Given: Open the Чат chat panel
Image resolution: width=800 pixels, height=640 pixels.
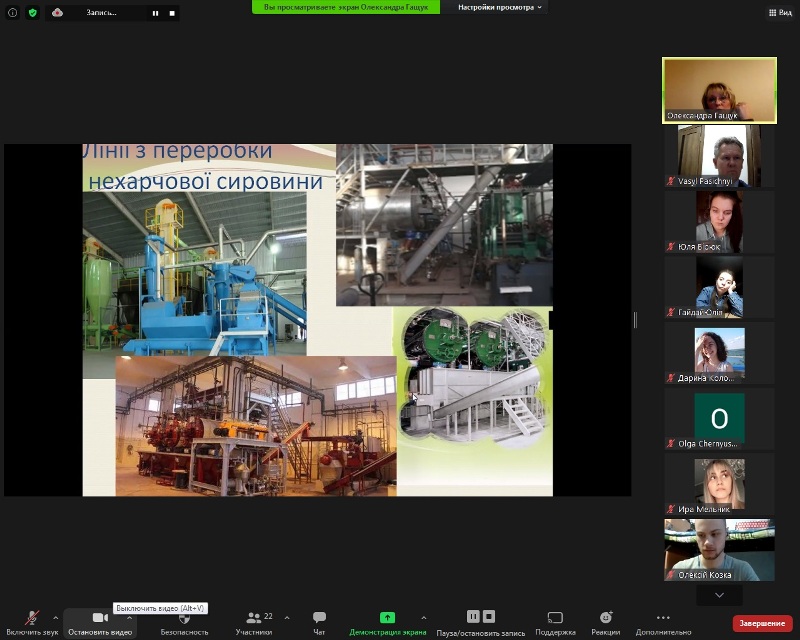Looking at the screenshot, I should (319, 618).
